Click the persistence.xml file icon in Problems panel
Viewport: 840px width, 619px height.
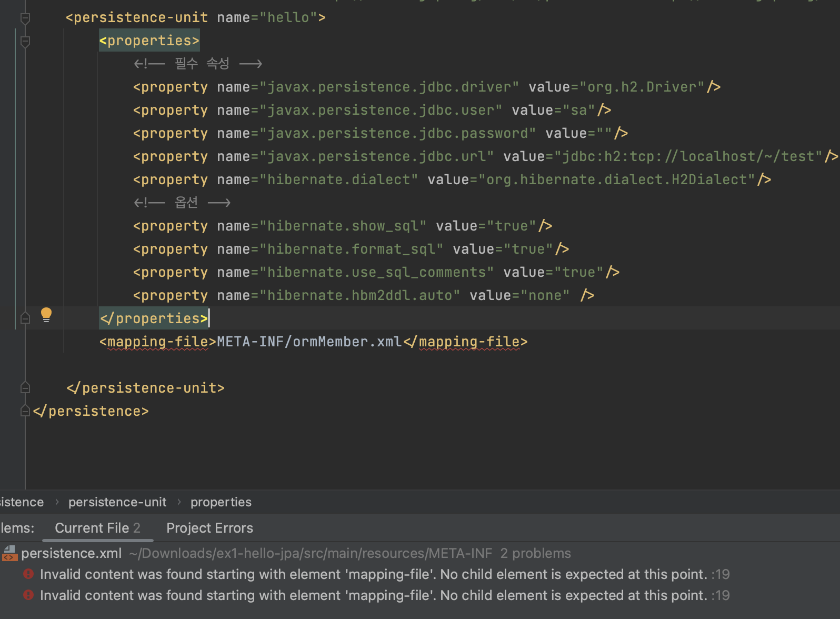[x=9, y=553]
